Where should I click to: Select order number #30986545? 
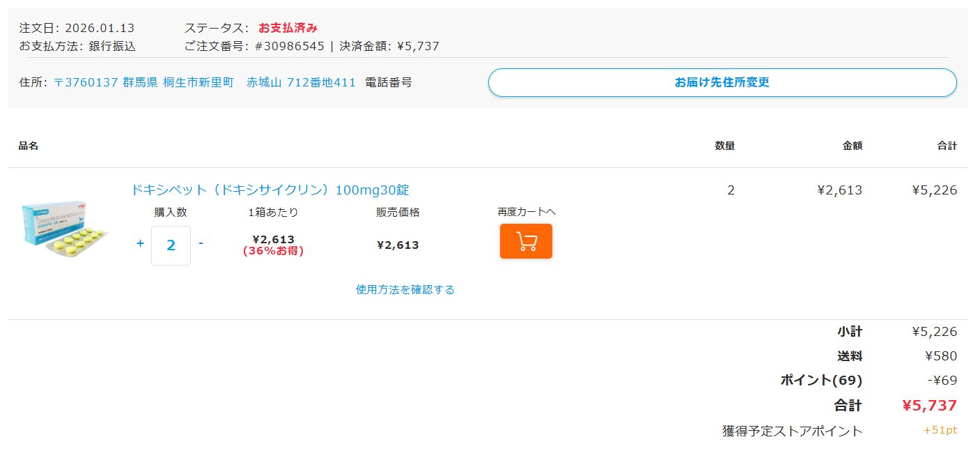(290, 47)
